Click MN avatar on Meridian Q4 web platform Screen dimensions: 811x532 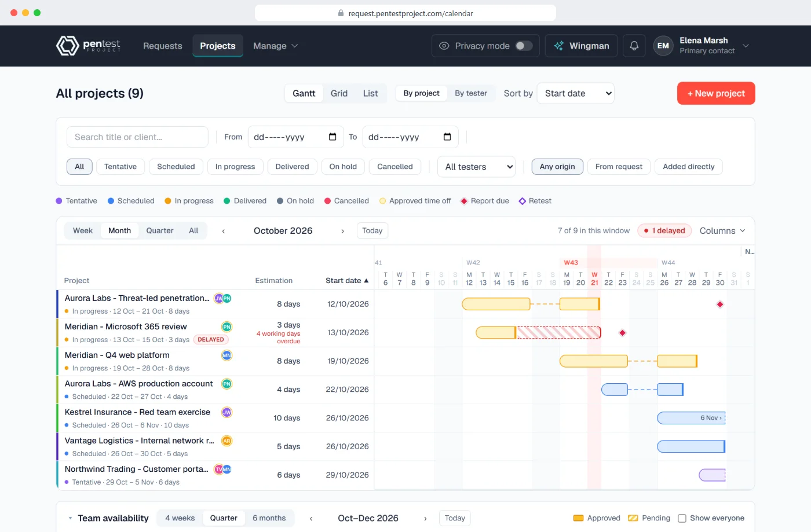(x=227, y=355)
